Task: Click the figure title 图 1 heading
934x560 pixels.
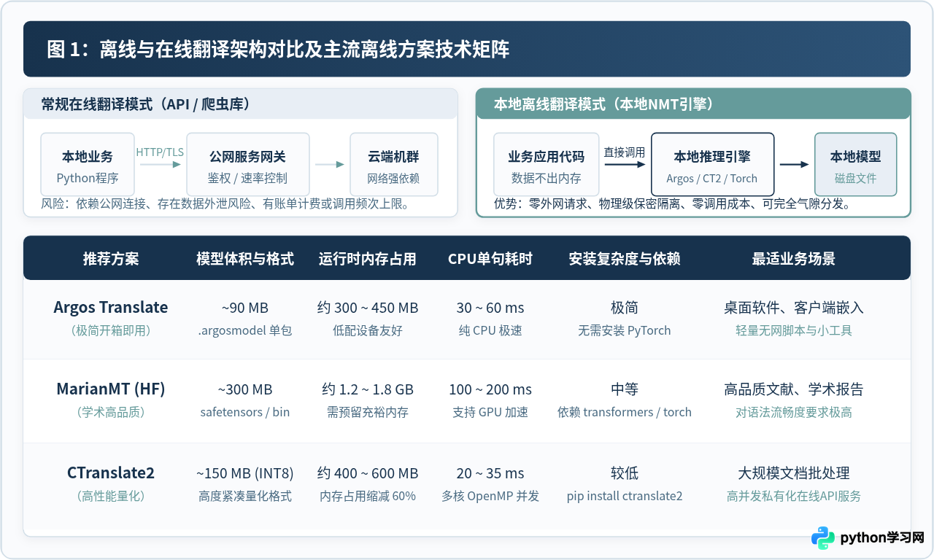Action: tap(278, 50)
